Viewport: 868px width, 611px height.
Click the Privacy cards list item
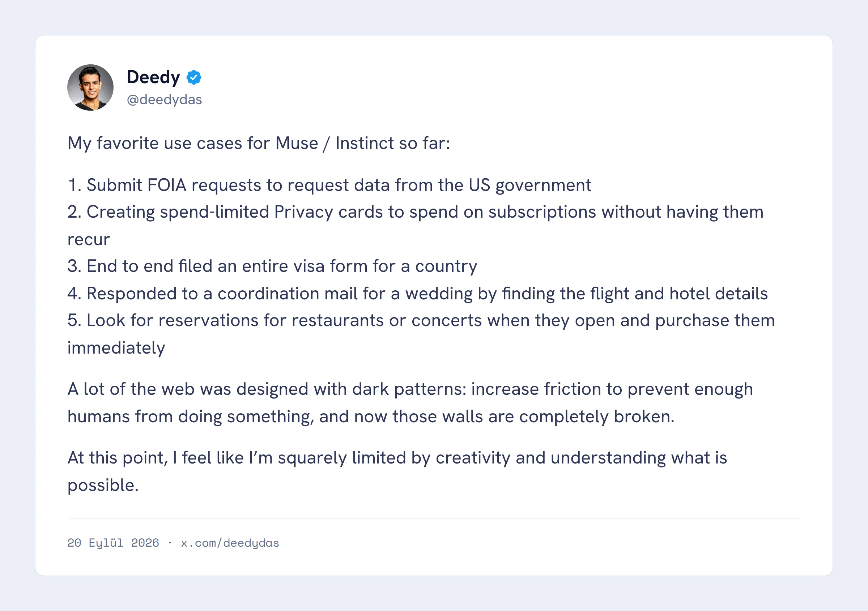pyautogui.click(x=416, y=226)
